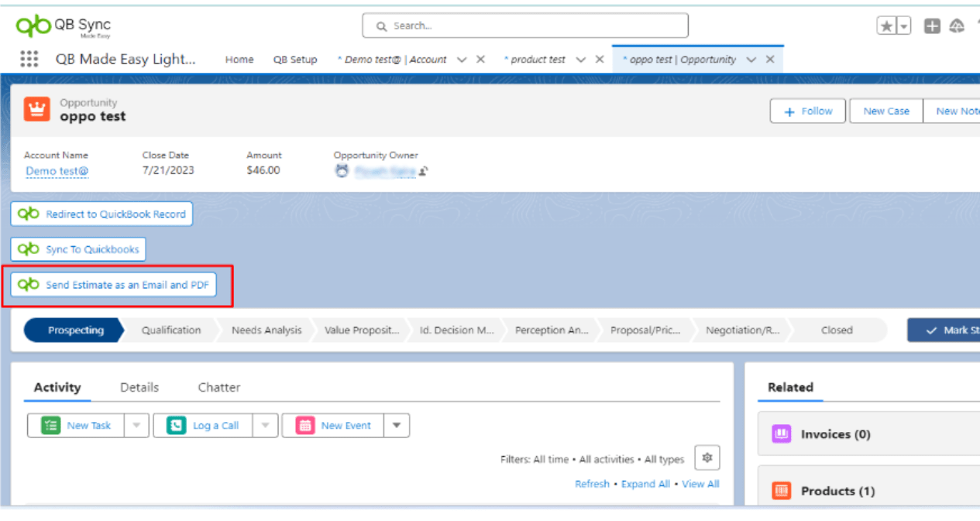Select the Qualification stage
Screen dimensions: 980x521
pos(171,330)
